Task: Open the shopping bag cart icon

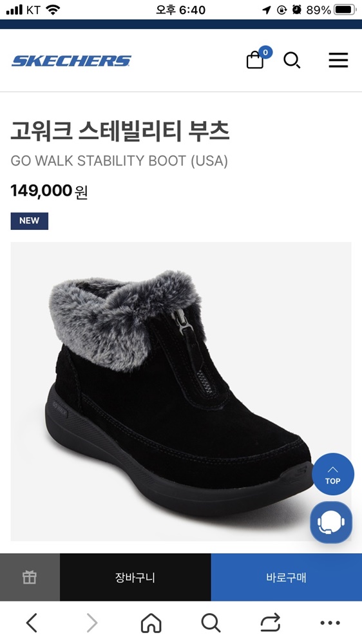Action: [255, 60]
